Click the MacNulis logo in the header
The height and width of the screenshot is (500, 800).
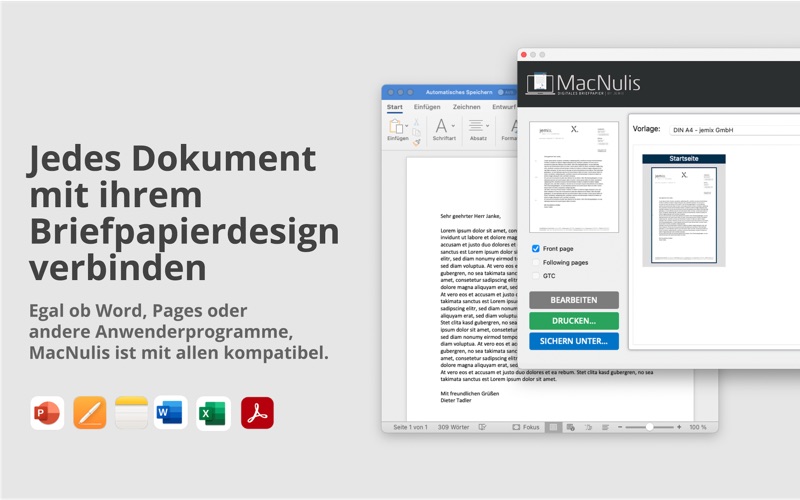(x=583, y=84)
